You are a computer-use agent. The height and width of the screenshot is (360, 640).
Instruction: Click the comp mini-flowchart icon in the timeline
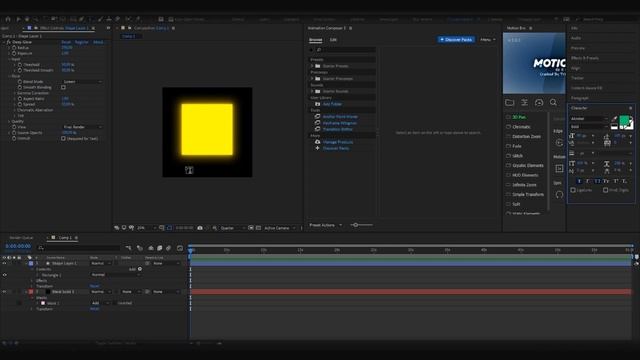click(x=129, y=248)
